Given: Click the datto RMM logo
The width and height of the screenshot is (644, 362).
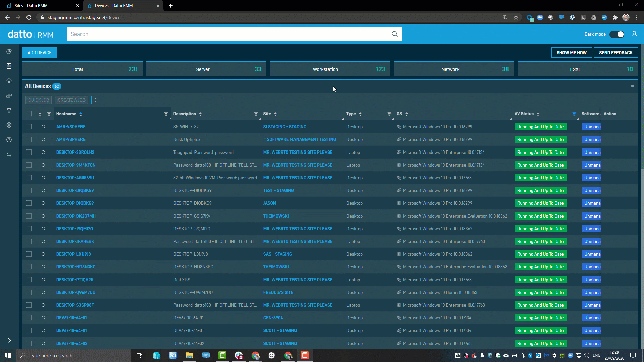Looking at the screenshot, I should pos(31,34).
